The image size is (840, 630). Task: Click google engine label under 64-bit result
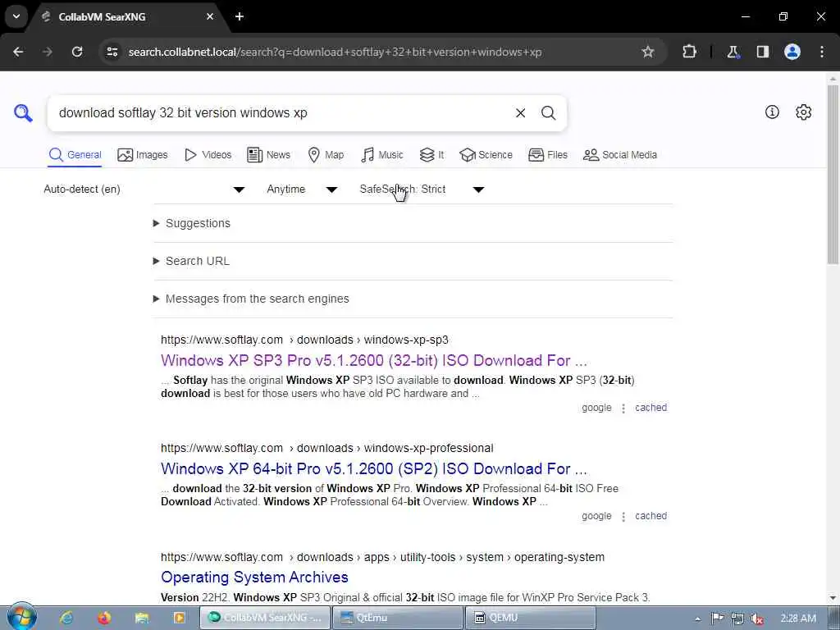(596, 516)
